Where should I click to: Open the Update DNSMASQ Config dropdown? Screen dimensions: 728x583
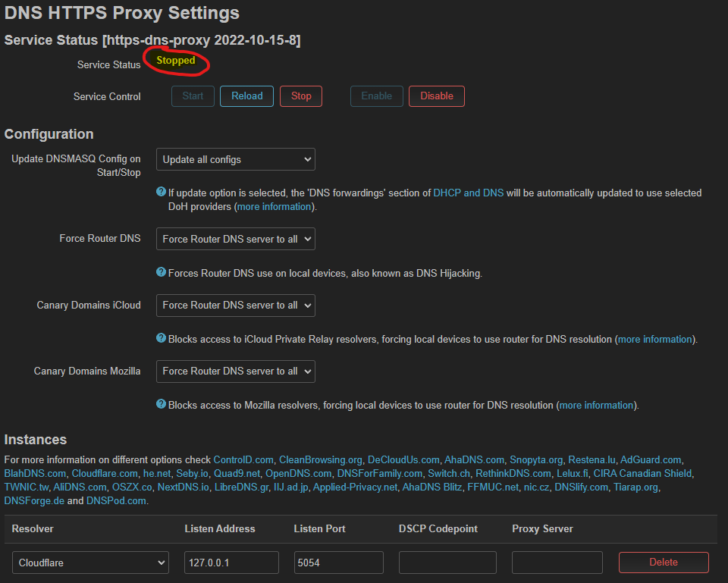click(x=236, y=159)
